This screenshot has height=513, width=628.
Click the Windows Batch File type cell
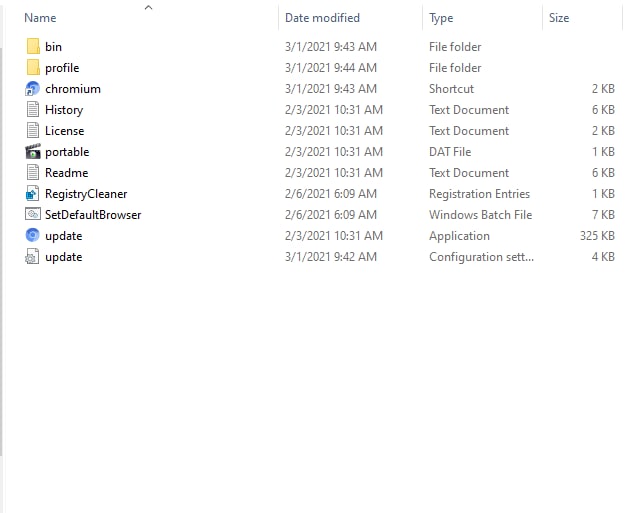(481, 215)
